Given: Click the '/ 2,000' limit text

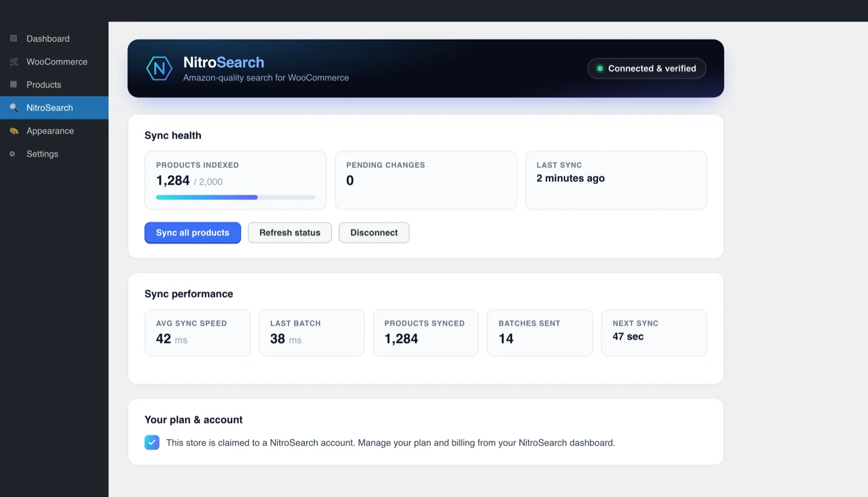Looking at the screenshot, I should pyautogui.click(x=208, y=182).
